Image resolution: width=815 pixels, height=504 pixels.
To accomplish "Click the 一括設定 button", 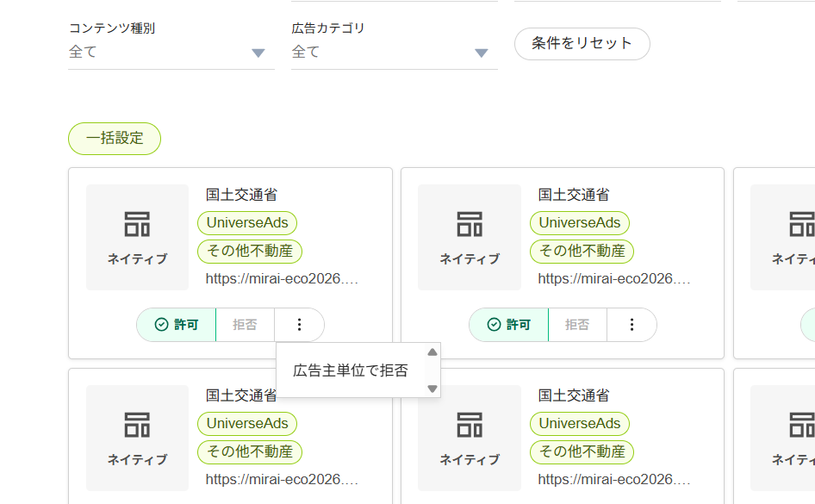I will (115, 138).
